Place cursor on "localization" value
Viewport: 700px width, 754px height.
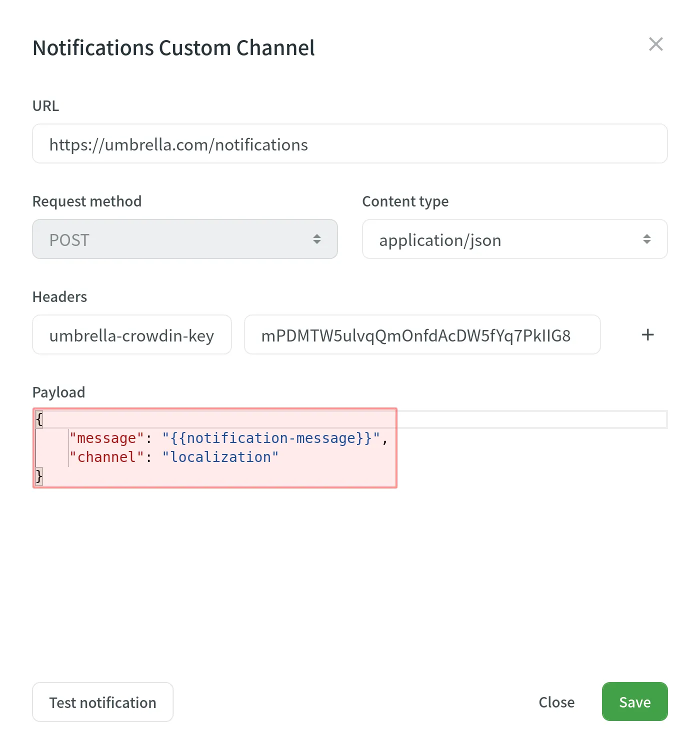point(220,457)
